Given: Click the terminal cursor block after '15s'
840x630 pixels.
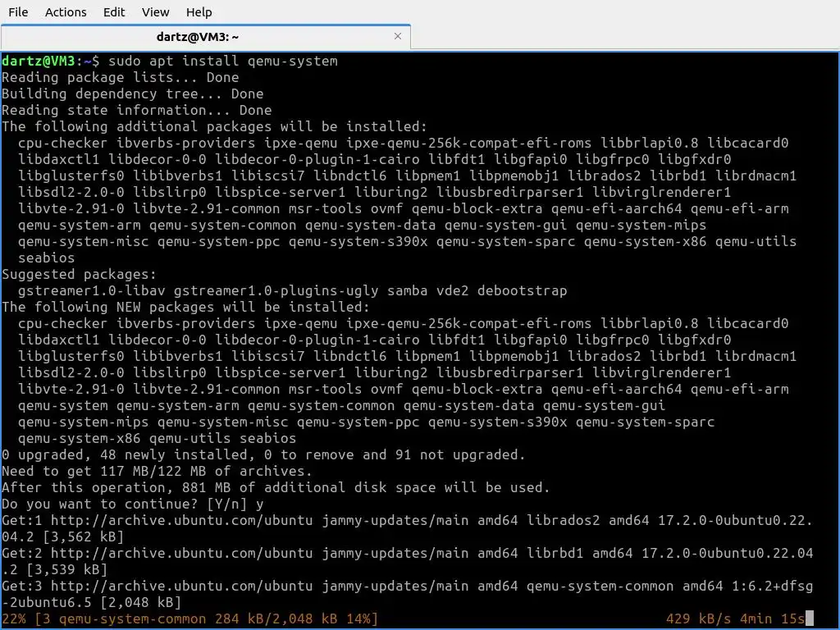Looking at the screenshot, I should pos(810,619).
